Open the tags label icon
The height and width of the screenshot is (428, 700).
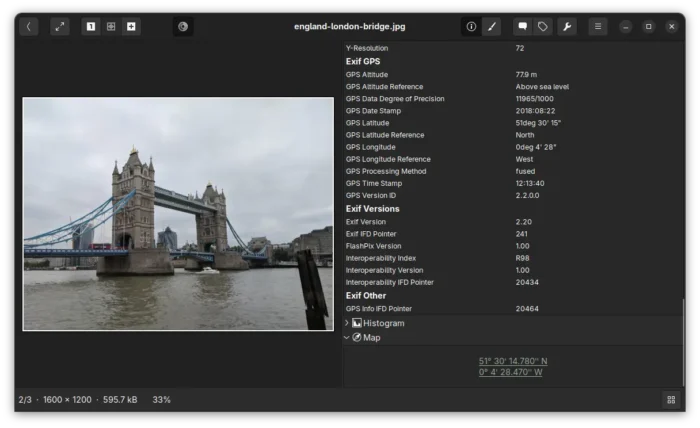(x=543, y=26)
